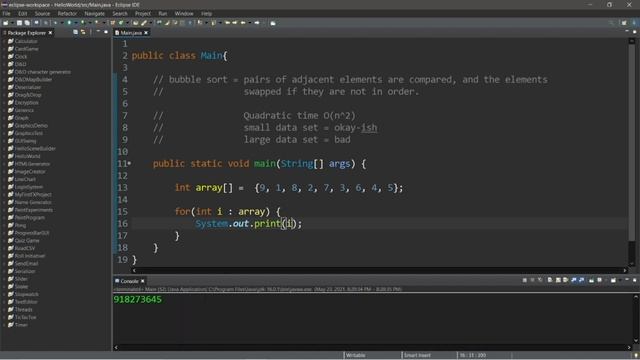
Task: Expand the HelloWorld project node
Action: [x=4, y=156]
